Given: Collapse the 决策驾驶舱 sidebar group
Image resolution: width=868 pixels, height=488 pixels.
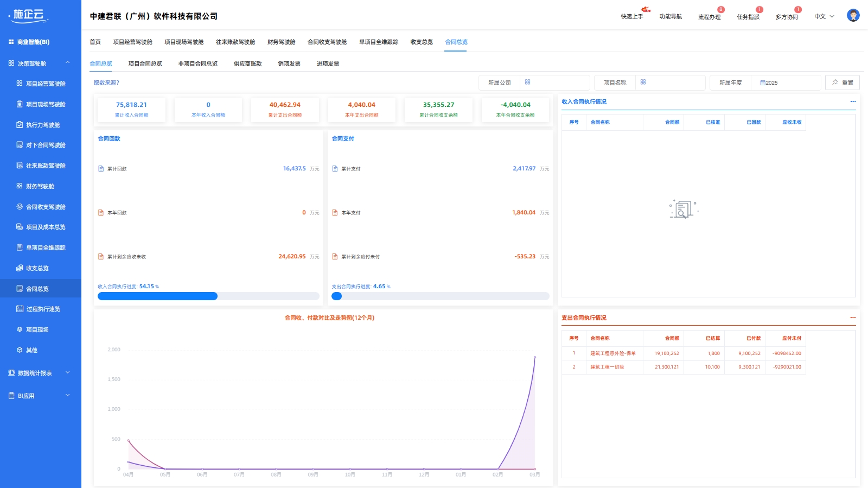Looking at the screenshot, I should (x=41, y=64).
